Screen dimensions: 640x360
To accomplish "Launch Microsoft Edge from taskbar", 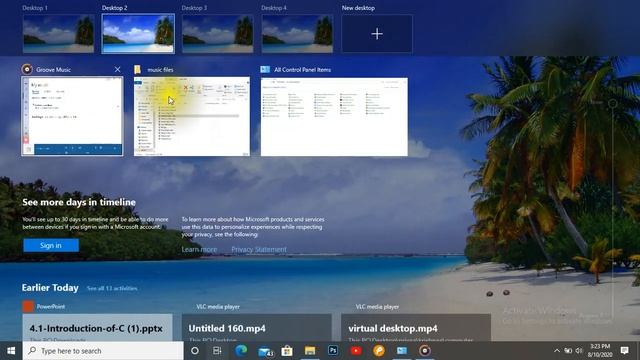I will click(241, 351).
